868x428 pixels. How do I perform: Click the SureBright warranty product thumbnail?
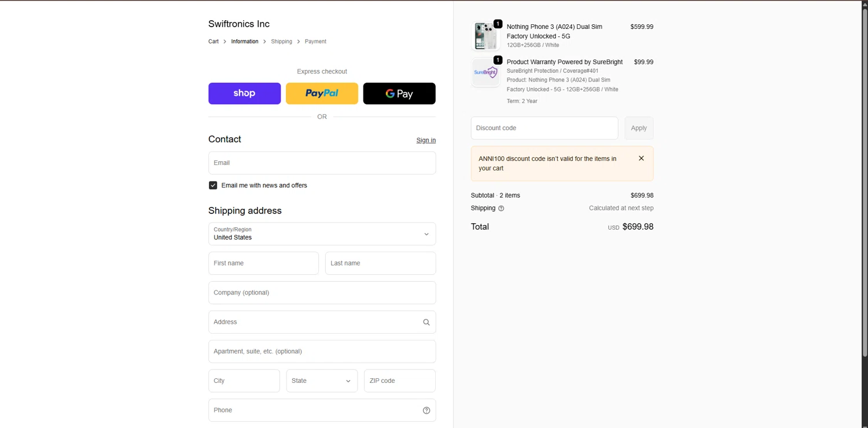point(486,72)
